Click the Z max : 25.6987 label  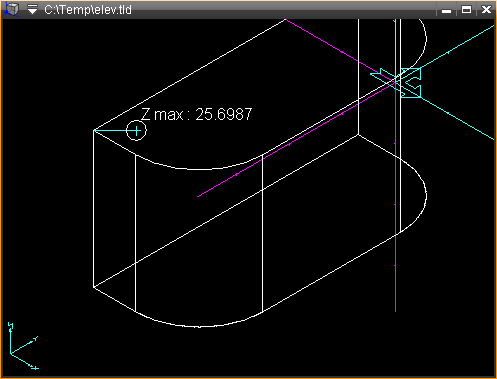pyautogui.click(x=197, y=114)
